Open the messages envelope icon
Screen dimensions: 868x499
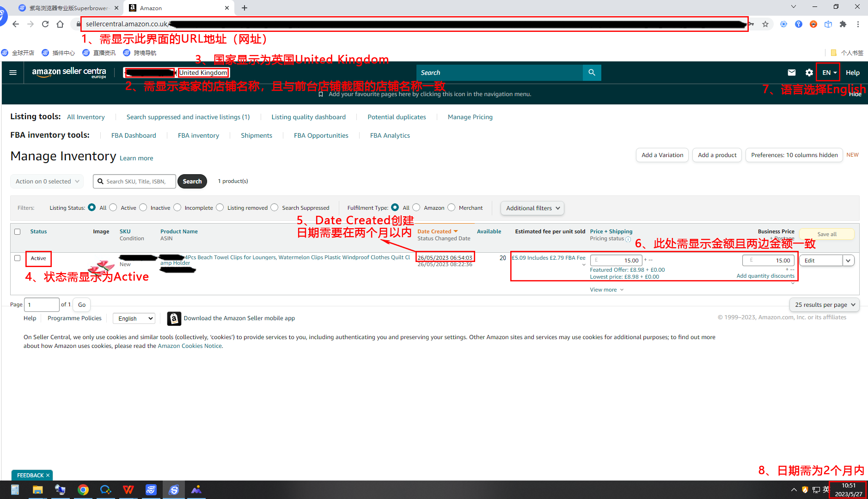point(791,73)
